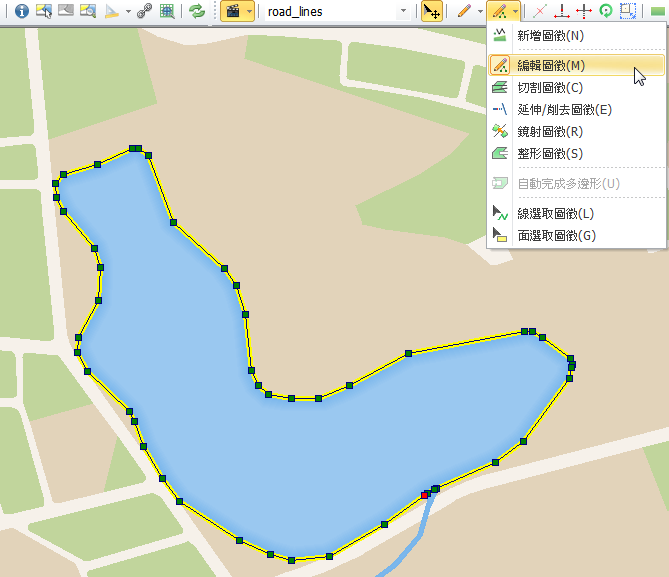Activate the select-feature-by-click map tool
Screen dimensions: 669x577
[x=44, y=11]
